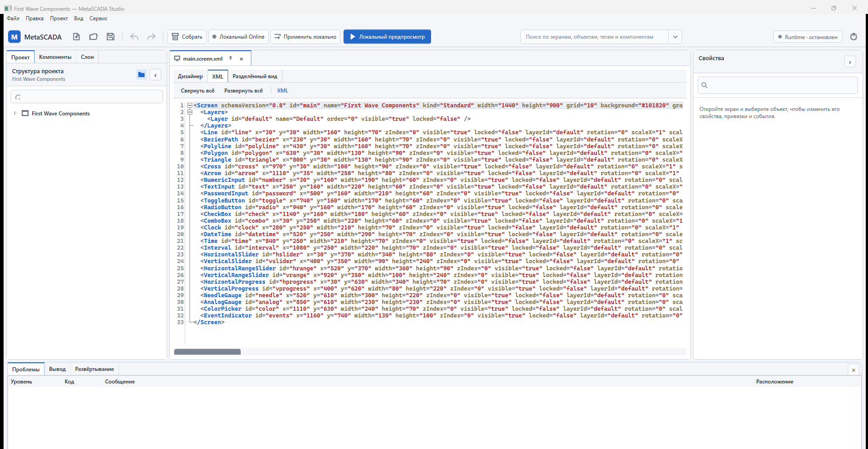Open project with the folder toolbar icon
868x449 pixels.
point(93,37)
